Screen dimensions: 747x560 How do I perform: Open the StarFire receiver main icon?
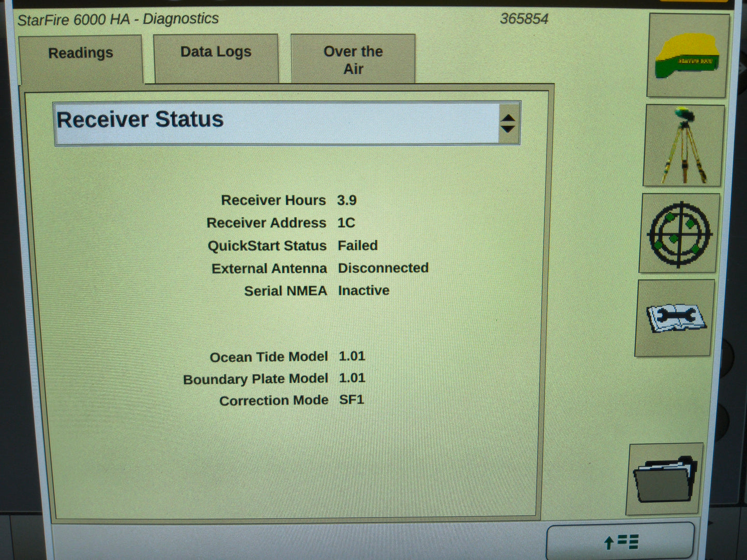pos(688,56)
